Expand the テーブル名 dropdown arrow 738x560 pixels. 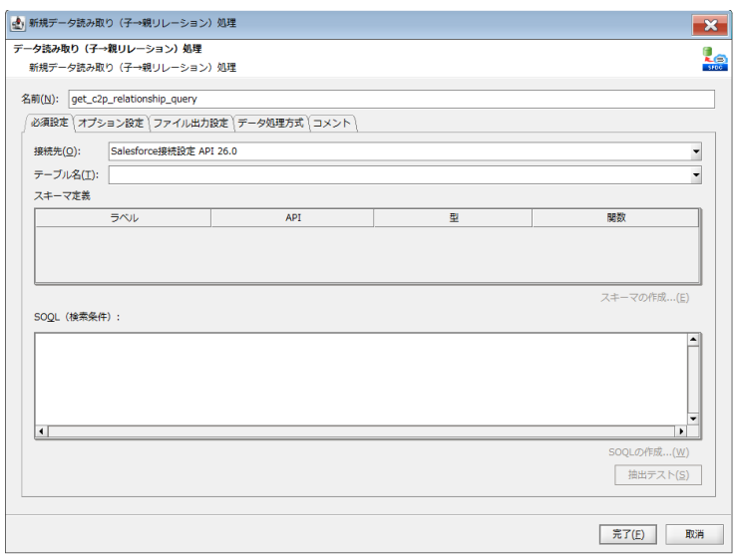click(x=696, y=175)
